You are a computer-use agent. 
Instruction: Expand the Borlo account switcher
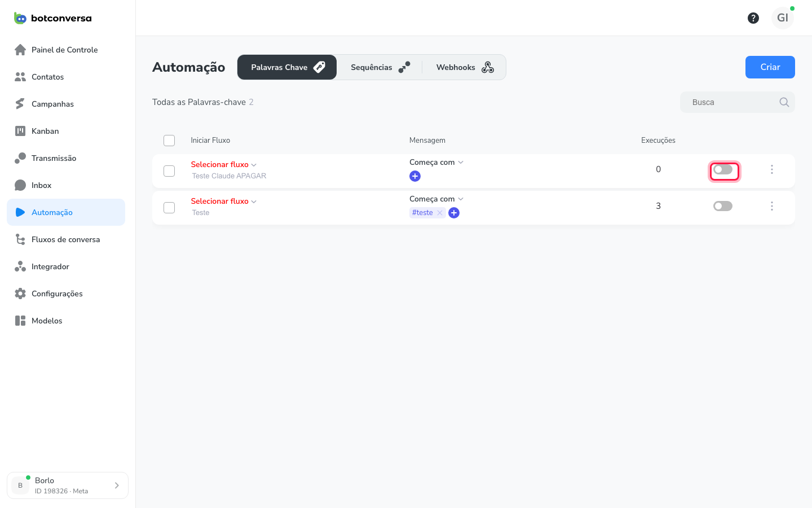68,485
